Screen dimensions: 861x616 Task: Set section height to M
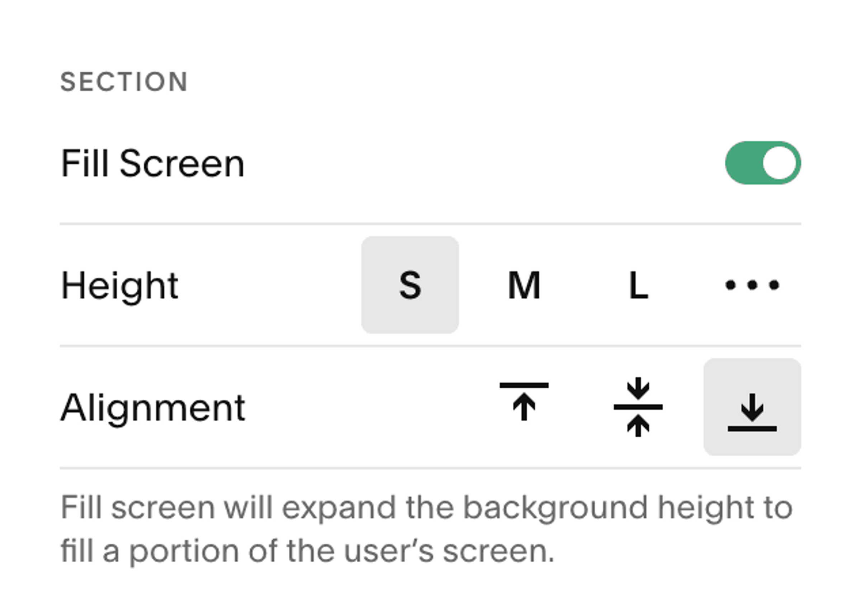524,284
